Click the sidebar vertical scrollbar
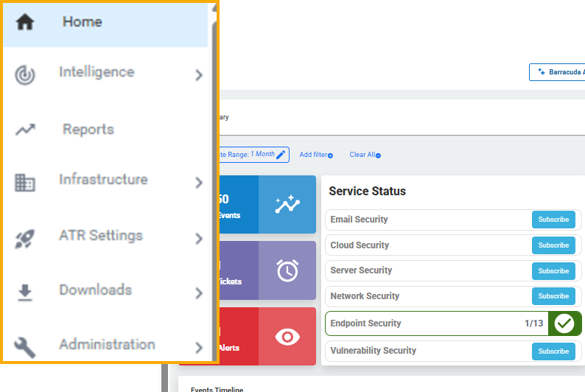The width and height of the screenshot is (585, 392). coord(214,184)
